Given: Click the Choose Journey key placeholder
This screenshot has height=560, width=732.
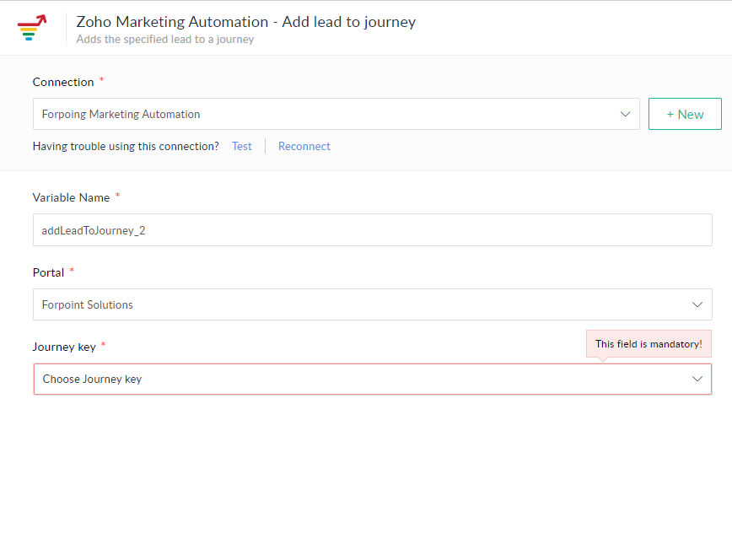Looking at the screenshot, I should 93,379.
